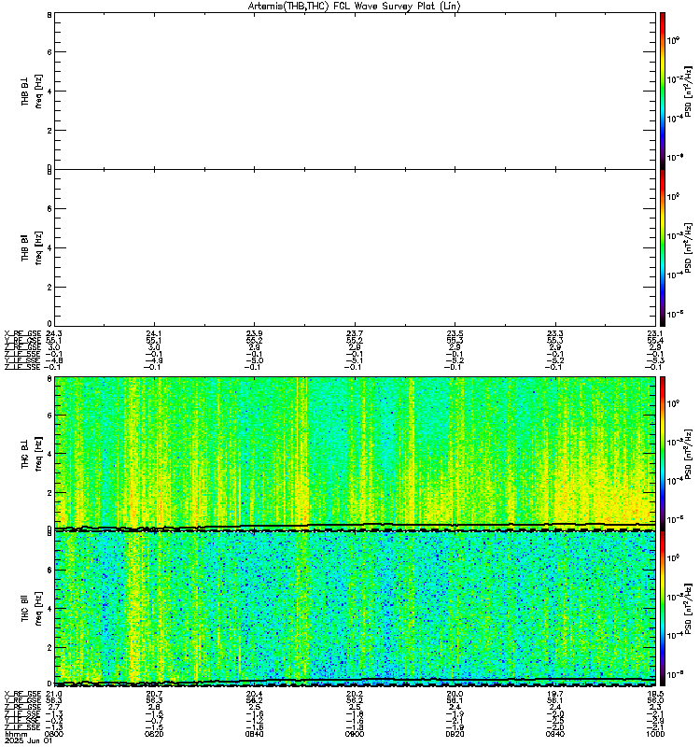Viewport: 700px width, 747px height.
Task: Click the THB Y_RE_GSE value 55.4
Action: (655, 341)
